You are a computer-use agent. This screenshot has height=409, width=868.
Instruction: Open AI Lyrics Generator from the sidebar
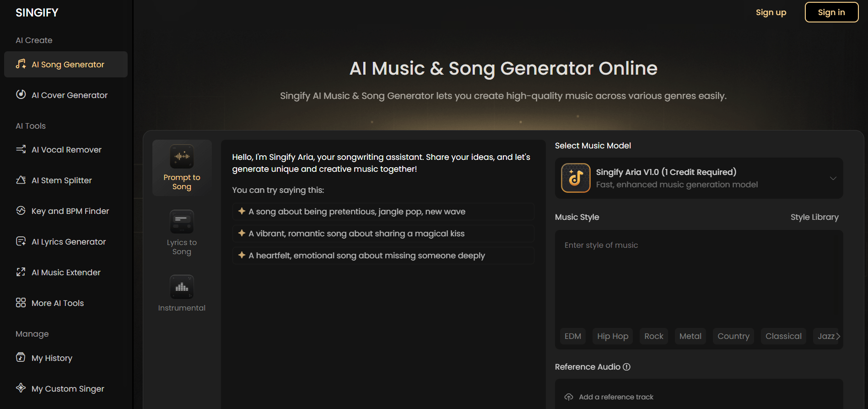tap(66, 242)
